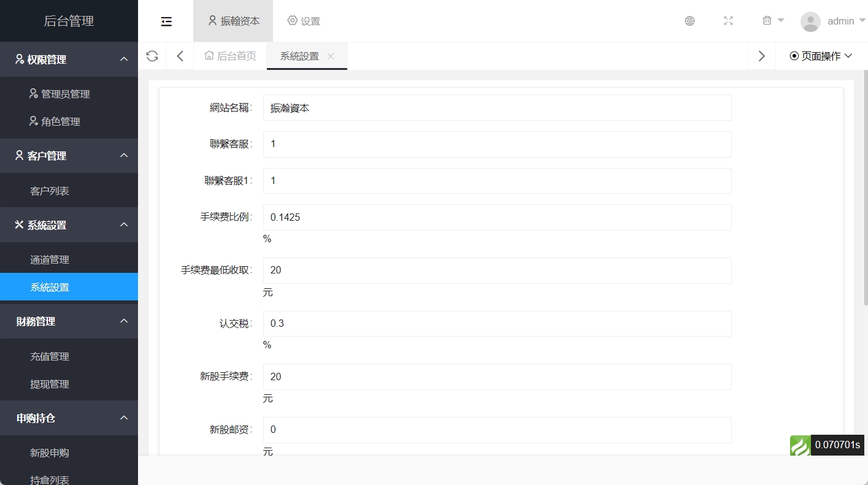Click the 手续费最低收取 input field
Screen dimensions: 868x485
[497, 270]
